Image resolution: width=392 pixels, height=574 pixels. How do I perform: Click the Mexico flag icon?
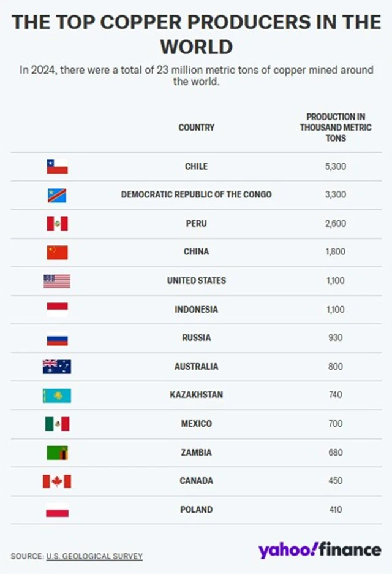tap(57, 424)
